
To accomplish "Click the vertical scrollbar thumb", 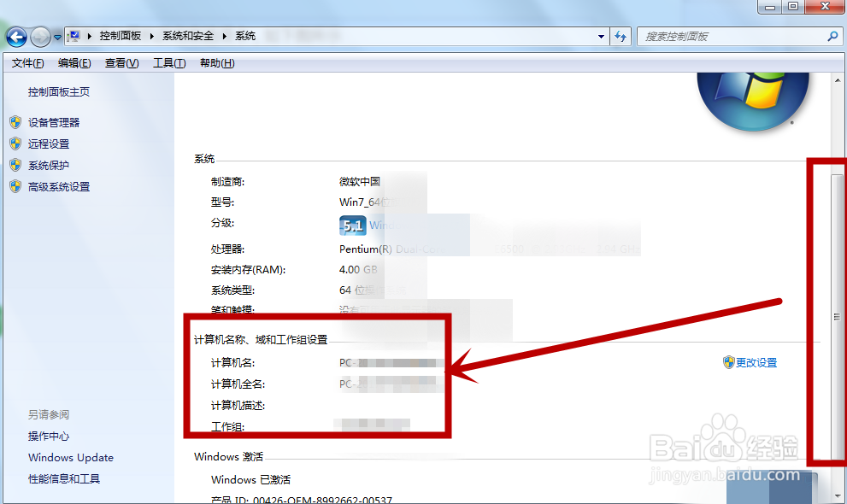I will click(838, 317).
